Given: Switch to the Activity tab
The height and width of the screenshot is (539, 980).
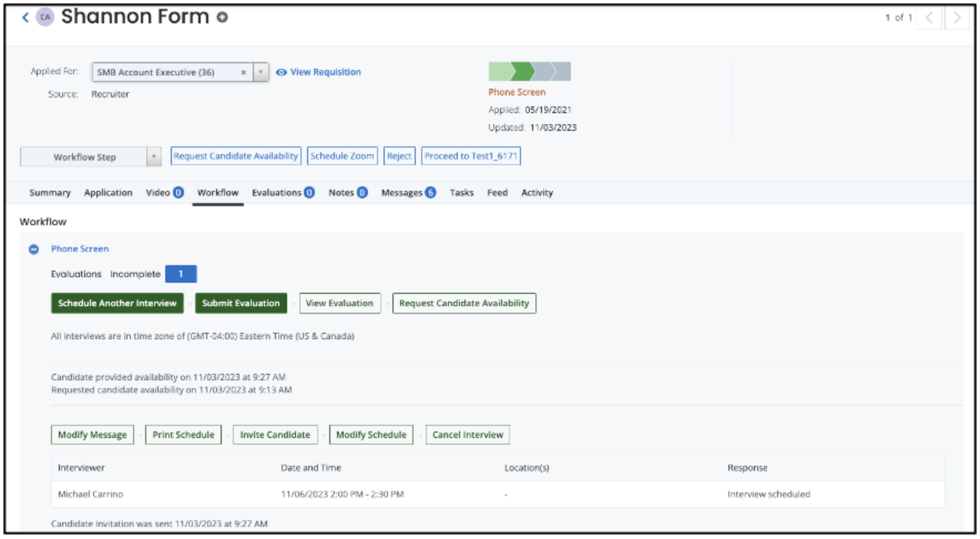Looking at the screenshot, I should click(537, 192).
